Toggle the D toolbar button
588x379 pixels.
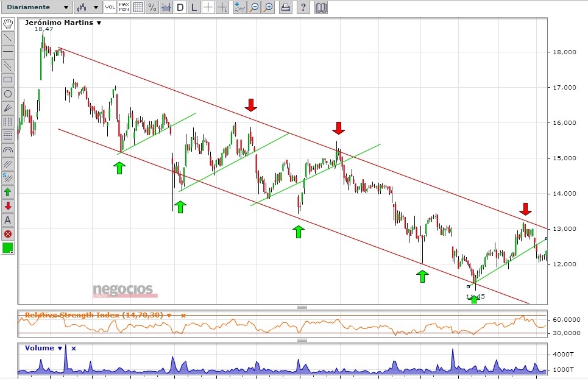[x=180, y=7]
